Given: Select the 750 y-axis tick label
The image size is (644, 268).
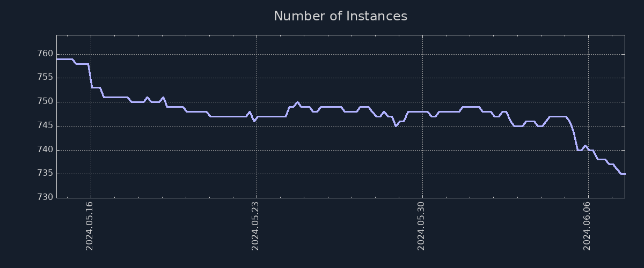Looking at the screenshot, I should (x=45, y=102).
